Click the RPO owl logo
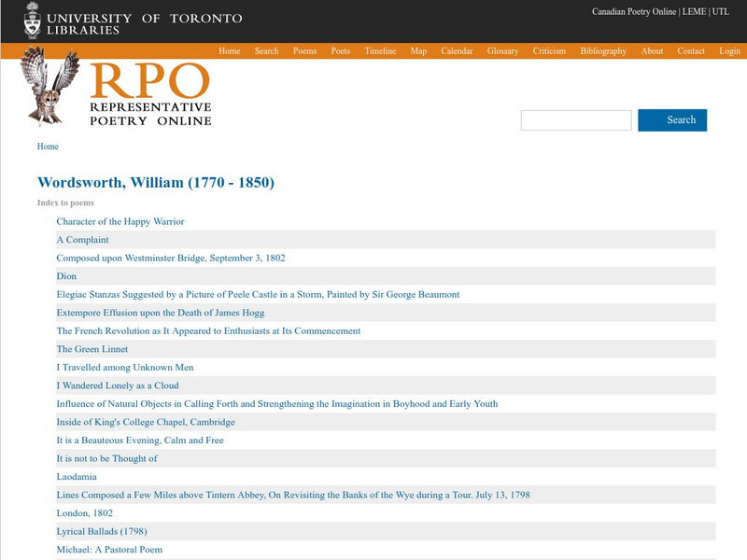The width and height of the screenshot is (747, 560). point(49,86)
